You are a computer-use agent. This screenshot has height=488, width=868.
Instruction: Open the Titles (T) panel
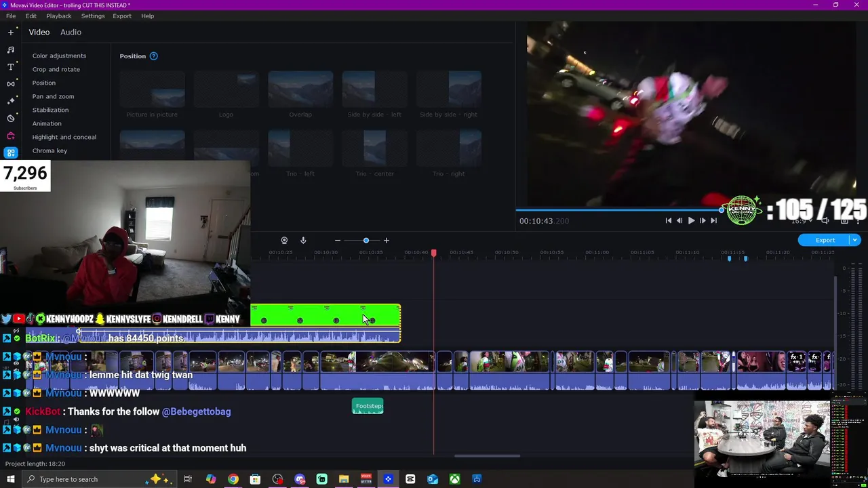click(11, 66)
